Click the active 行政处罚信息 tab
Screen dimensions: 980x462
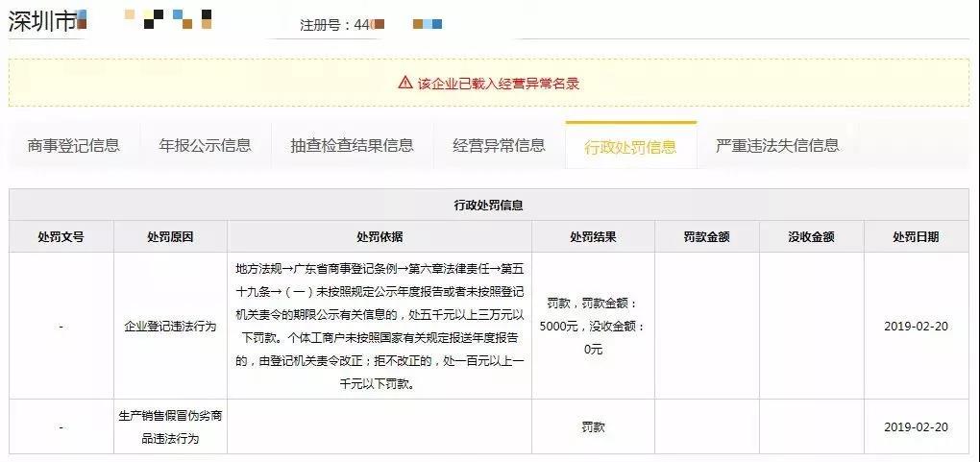click(630, 147)
